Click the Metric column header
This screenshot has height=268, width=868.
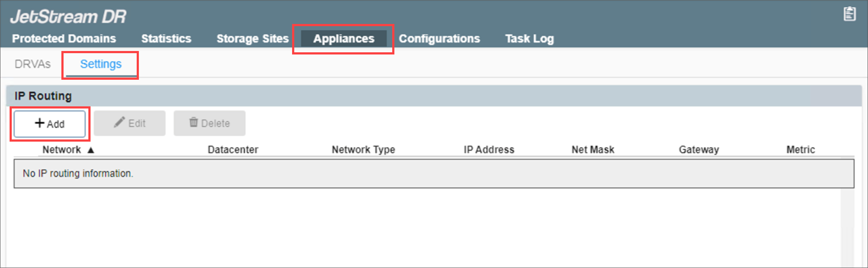pos(801,150)
